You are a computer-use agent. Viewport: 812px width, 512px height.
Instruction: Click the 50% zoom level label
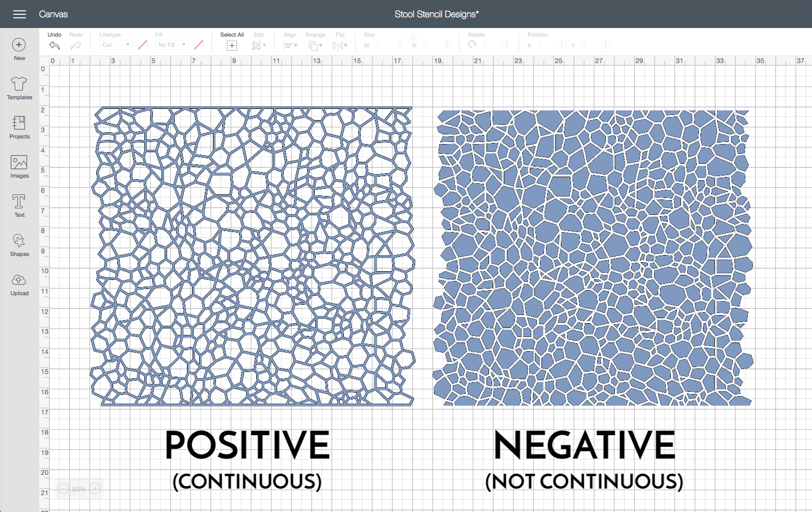point(79,489)
